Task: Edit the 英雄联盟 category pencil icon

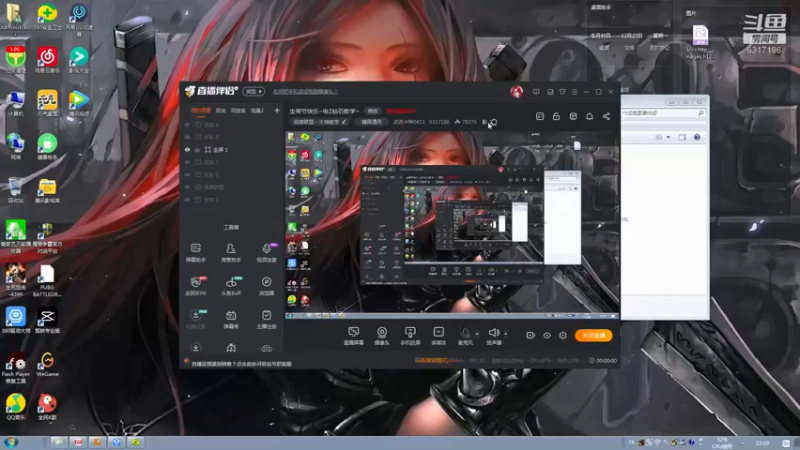Action: point(344,122)
